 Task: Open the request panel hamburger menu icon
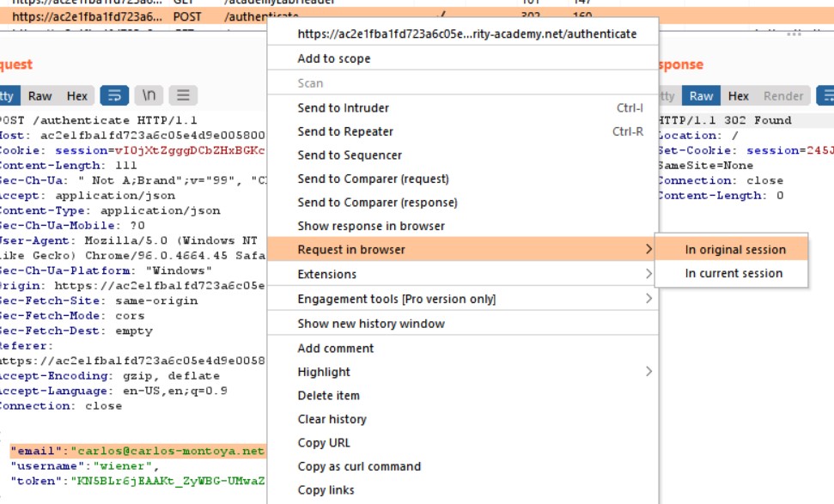183,95
